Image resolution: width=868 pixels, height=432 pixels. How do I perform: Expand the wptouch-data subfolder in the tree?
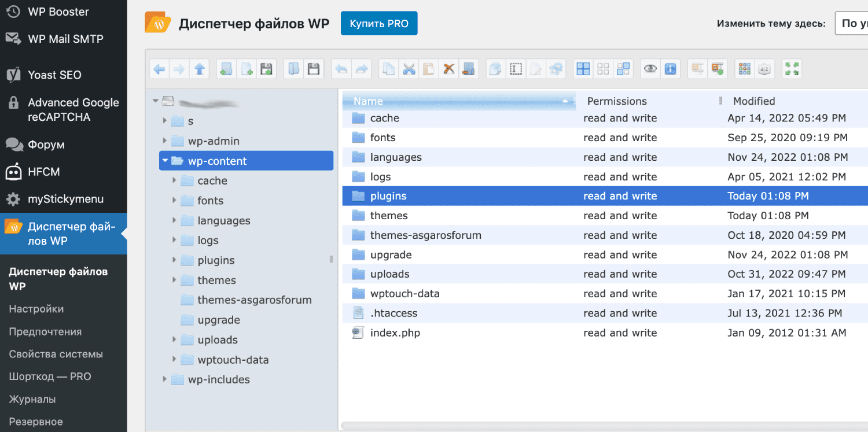tap(174, 359)
